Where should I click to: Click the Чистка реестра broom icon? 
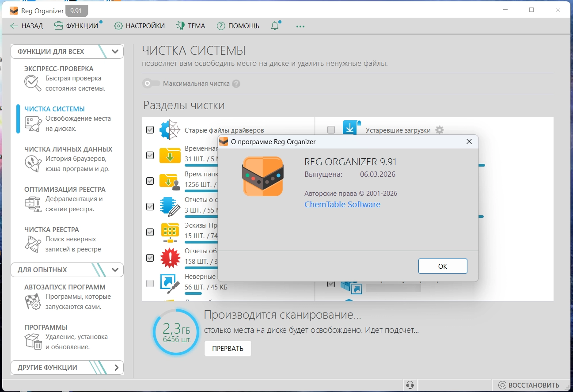tap(33, 244)
